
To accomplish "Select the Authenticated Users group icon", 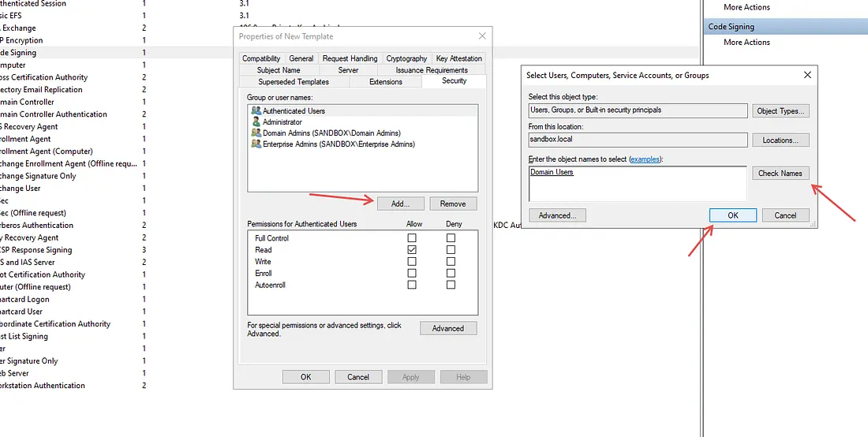I will 256,111.
